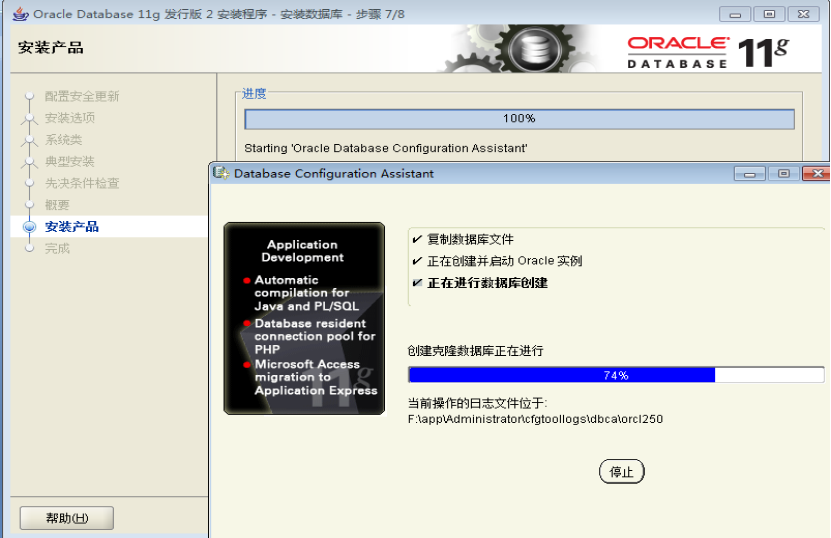831x538 pixels.
Task: Click the 74% clone database progress bar
Action: 616,375
